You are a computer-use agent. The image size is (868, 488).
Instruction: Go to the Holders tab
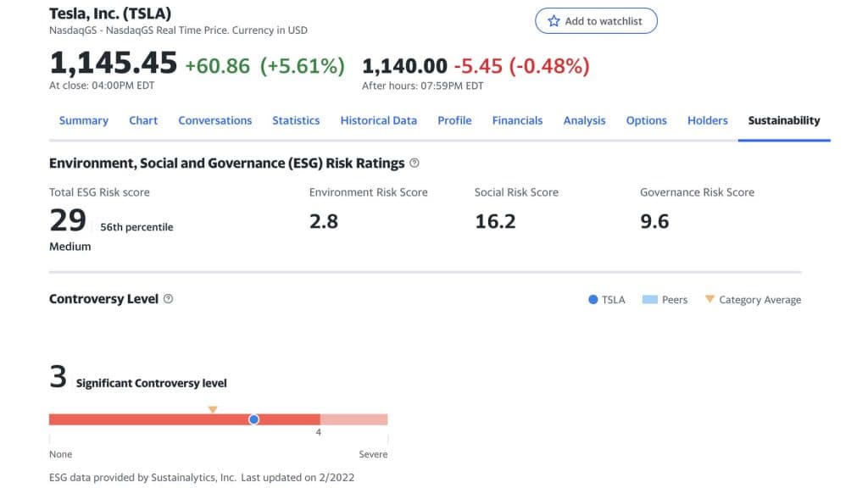708,120
